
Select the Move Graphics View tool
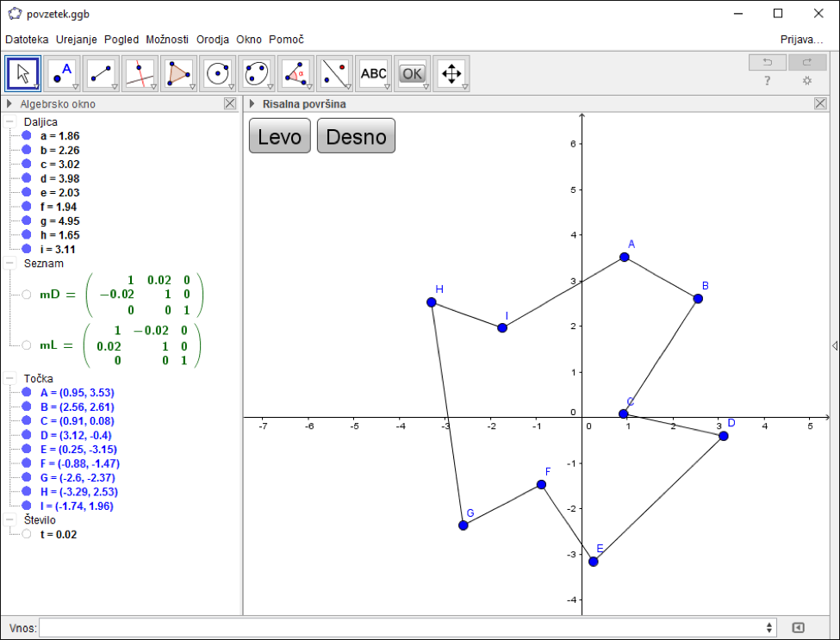click(x=451, y=74)
